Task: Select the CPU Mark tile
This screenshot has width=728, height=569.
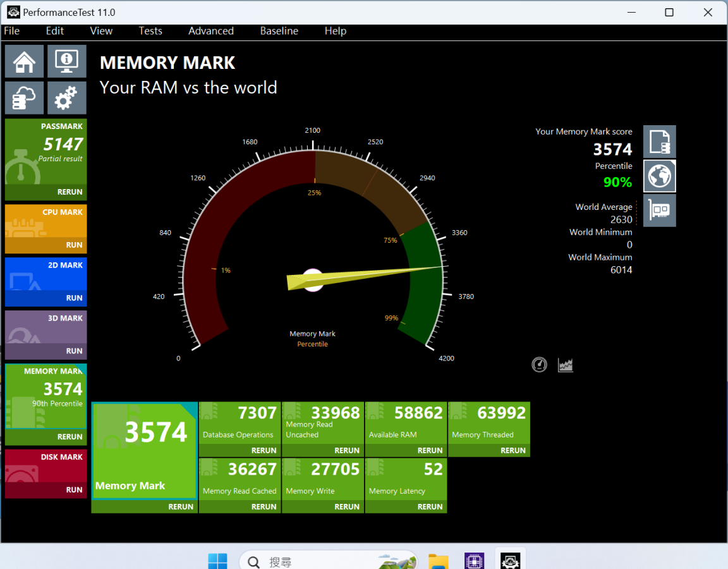Action: point(46,221)
